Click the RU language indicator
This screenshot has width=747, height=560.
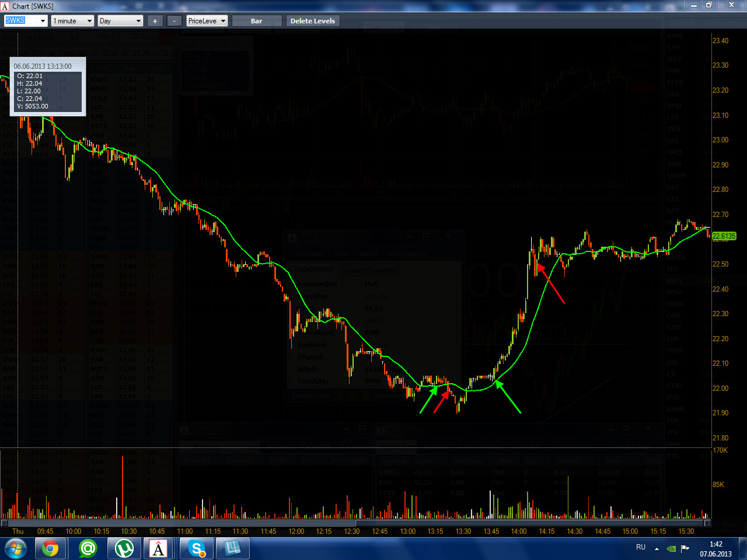[x=641, y=547]
